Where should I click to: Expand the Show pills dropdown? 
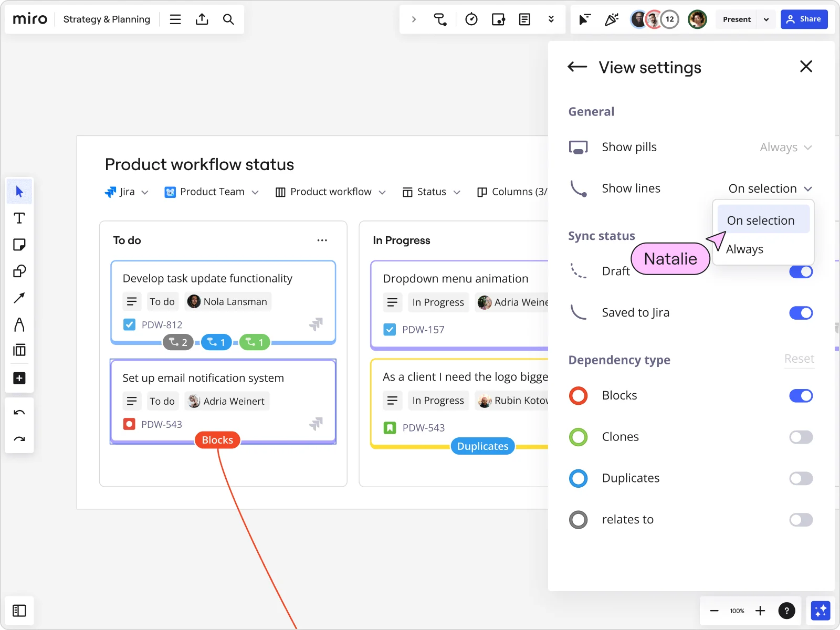(785, 148)
